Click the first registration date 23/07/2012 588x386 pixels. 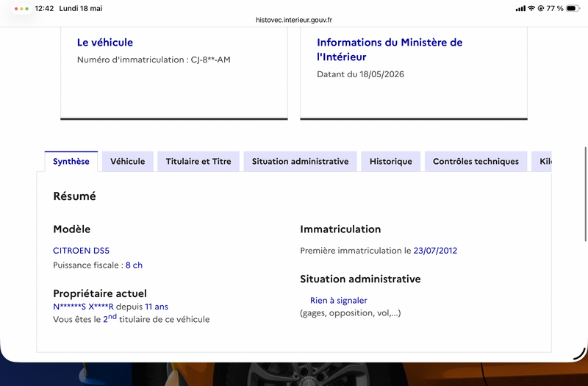435,251
